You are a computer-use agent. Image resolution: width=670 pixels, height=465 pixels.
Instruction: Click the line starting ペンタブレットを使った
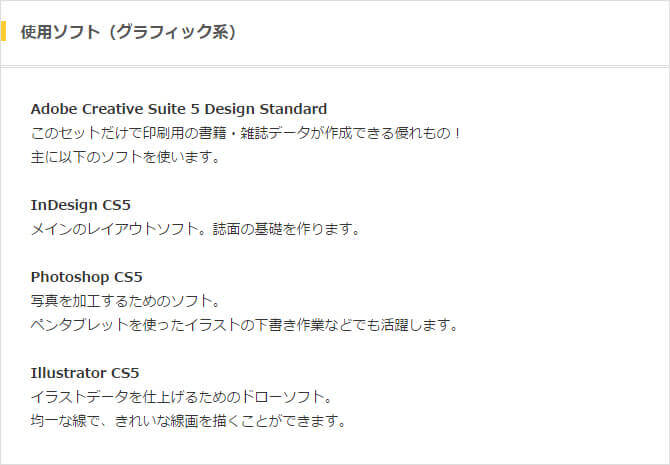244,325
